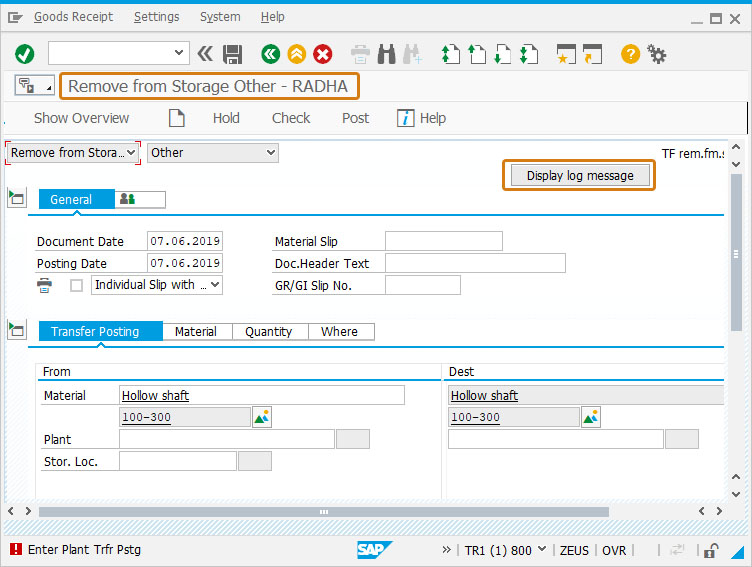Click Create New Session icon

566,54
